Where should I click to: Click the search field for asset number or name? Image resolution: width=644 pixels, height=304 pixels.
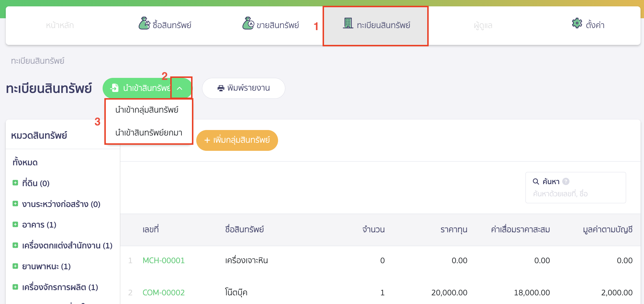coord(575,194)
